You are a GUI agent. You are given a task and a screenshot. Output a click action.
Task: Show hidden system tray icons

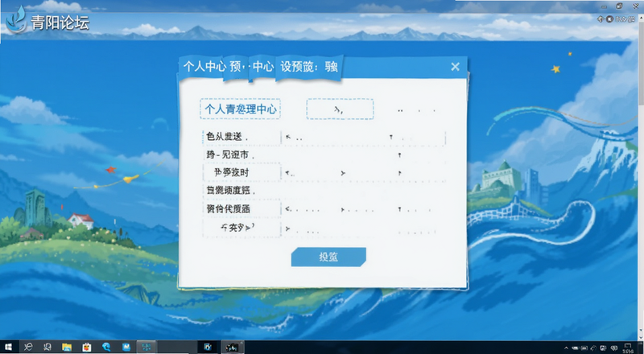tap(566, 348)
